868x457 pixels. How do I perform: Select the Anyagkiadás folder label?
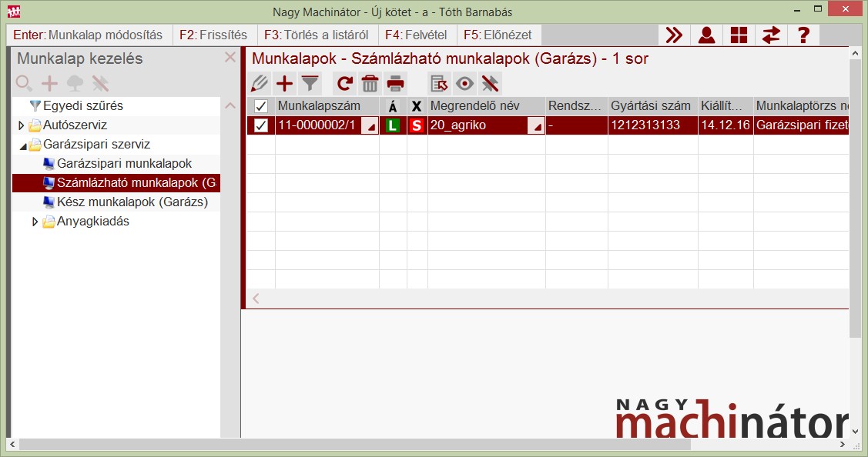coord(93,222)
